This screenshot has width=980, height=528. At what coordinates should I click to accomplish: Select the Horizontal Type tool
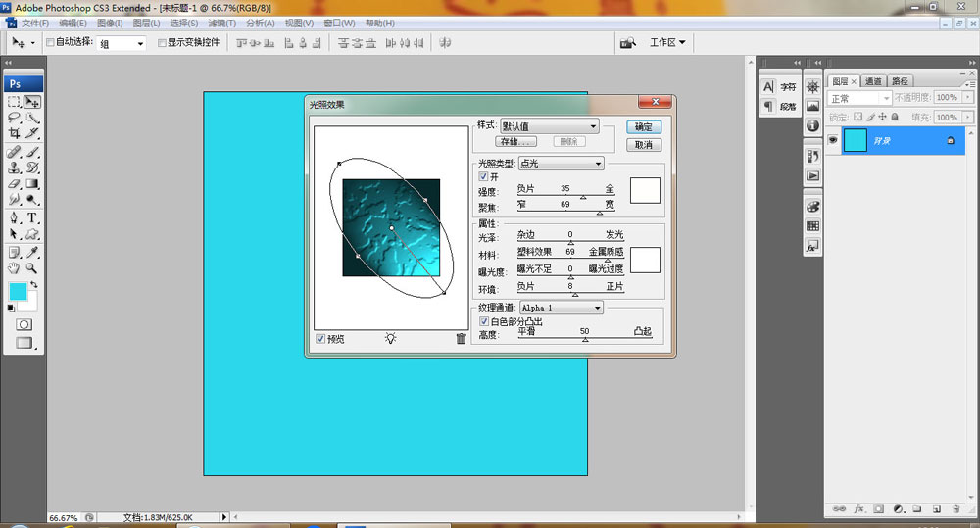click(32, 218)
